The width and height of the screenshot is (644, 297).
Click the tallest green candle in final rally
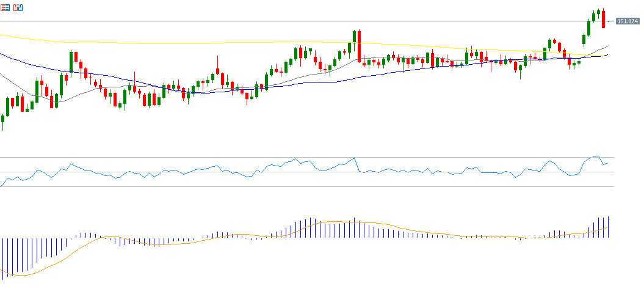point(589,28)
